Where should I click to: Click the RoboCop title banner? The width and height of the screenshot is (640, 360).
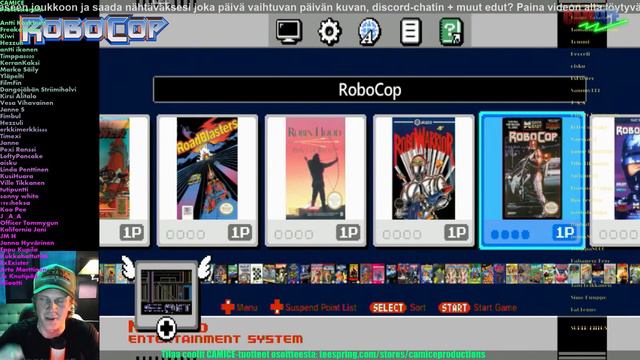tap(369, 90)
